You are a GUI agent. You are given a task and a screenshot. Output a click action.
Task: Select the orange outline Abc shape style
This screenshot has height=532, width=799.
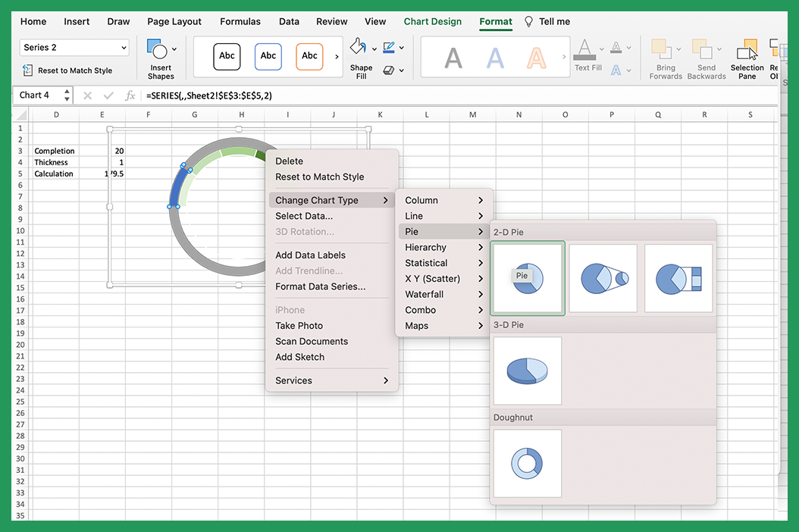309,56
